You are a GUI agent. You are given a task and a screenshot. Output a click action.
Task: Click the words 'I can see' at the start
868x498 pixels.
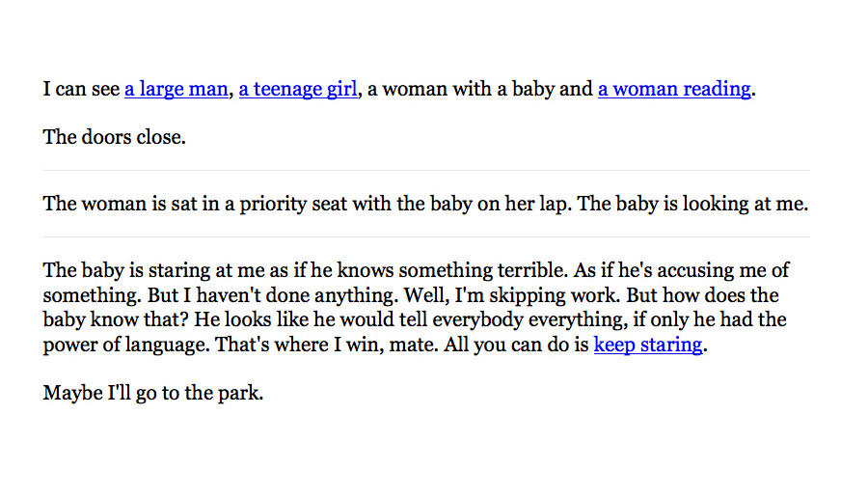pos(81,89)
